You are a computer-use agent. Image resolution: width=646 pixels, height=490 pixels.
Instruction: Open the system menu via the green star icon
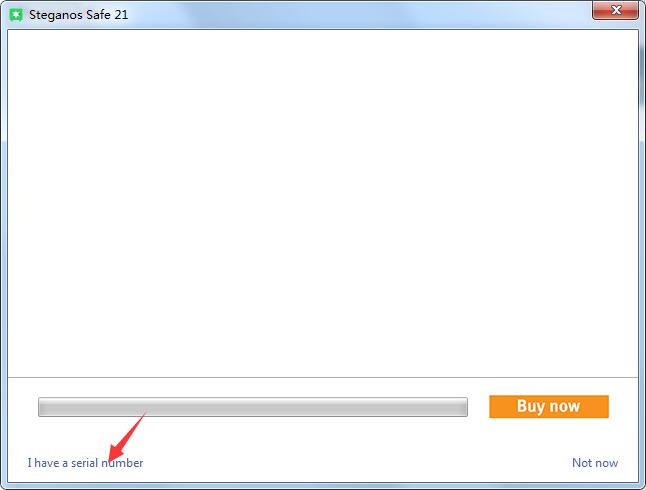[16, 15]
